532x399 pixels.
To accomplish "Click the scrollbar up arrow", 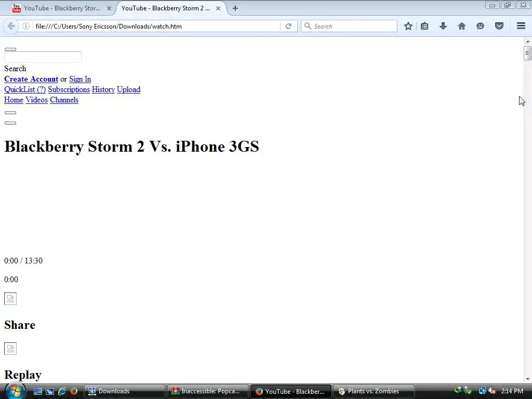I will point(527,42).
